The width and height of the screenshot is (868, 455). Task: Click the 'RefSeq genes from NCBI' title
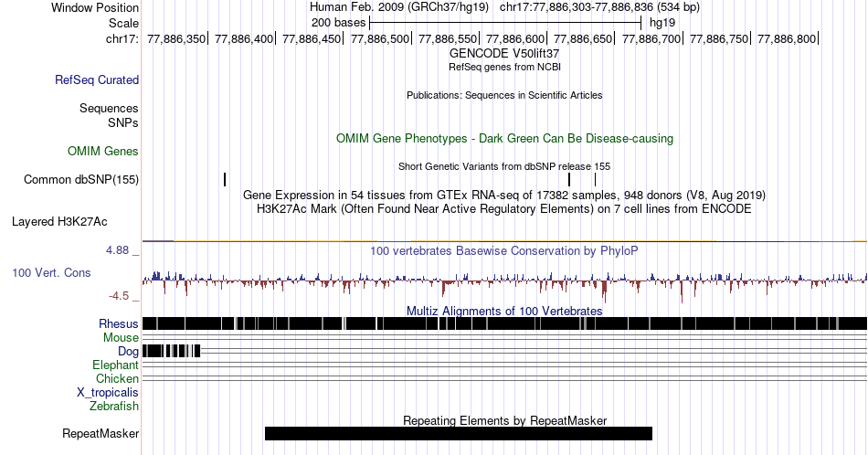tap(504, 67)
